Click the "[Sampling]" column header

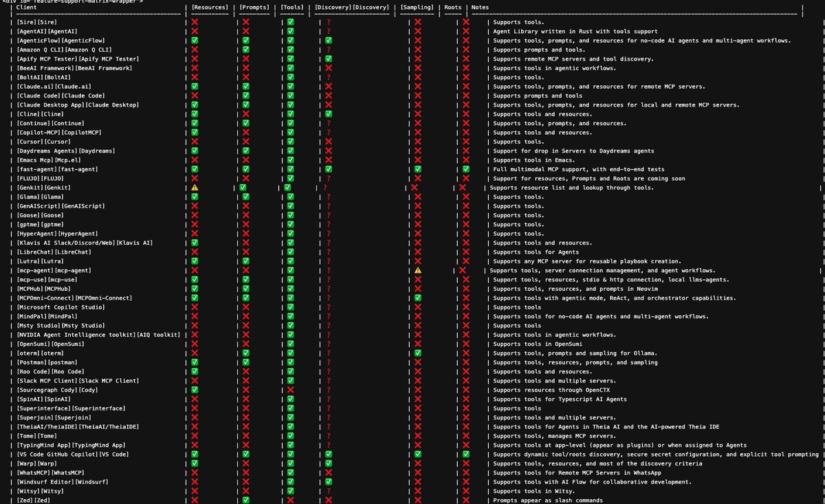pos(418,8)
